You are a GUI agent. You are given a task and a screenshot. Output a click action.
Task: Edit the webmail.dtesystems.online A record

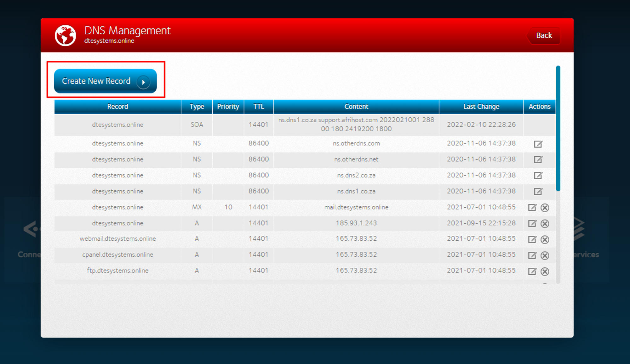tap(532, 239)
